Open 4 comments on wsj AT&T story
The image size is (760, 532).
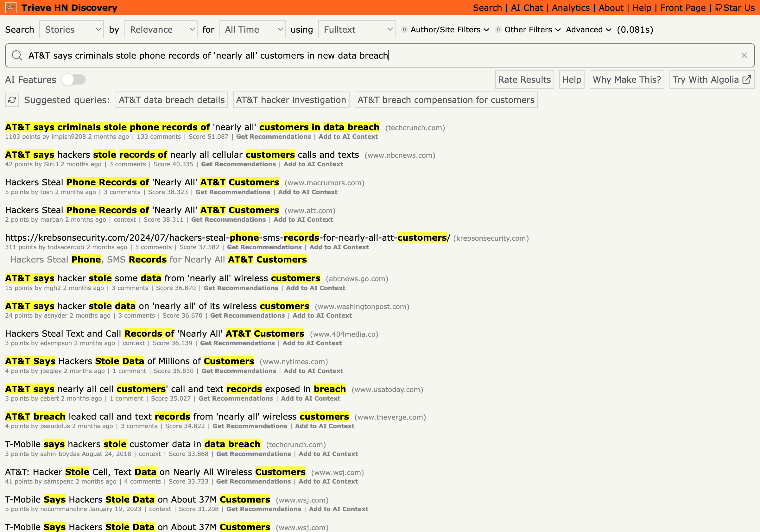click(142, 481)
